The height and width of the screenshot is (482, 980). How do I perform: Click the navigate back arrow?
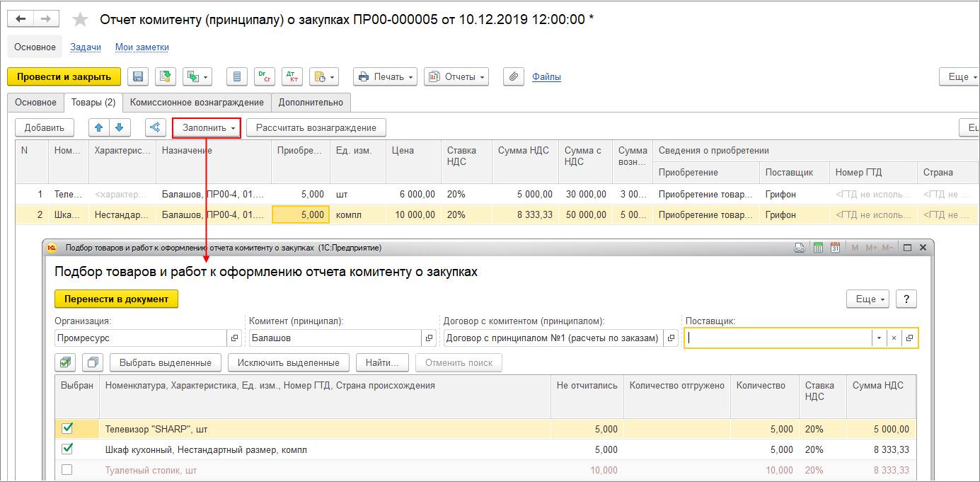[21, 19]
